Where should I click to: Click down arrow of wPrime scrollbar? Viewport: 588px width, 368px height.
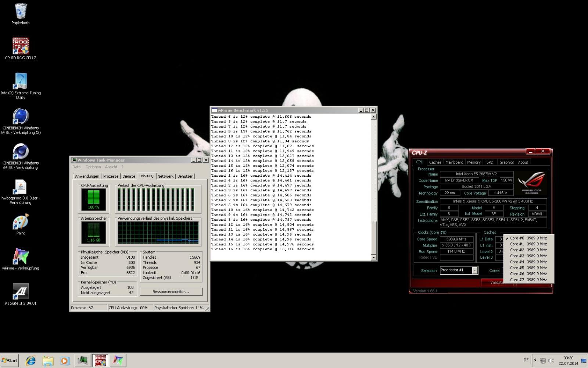(x=373, y=258)
